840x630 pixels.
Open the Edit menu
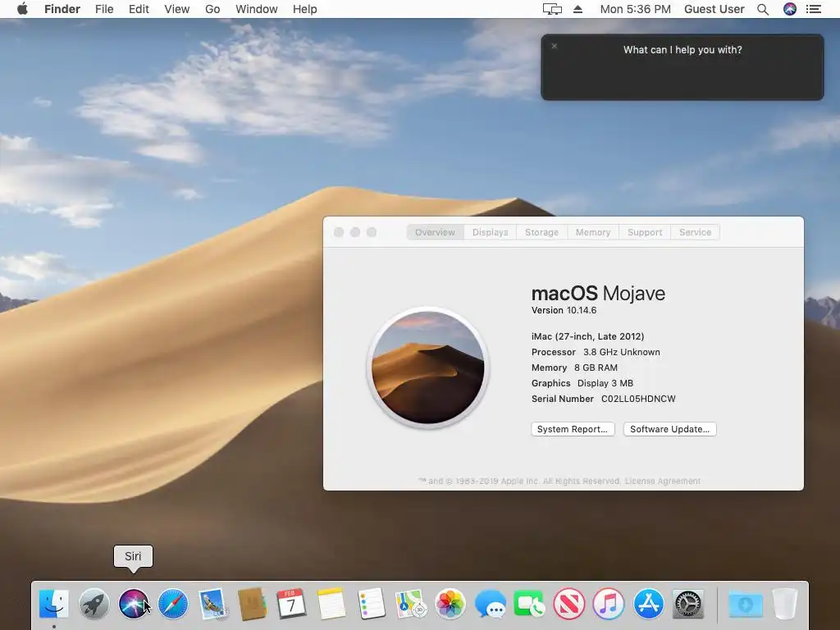[x=139, y=9]
